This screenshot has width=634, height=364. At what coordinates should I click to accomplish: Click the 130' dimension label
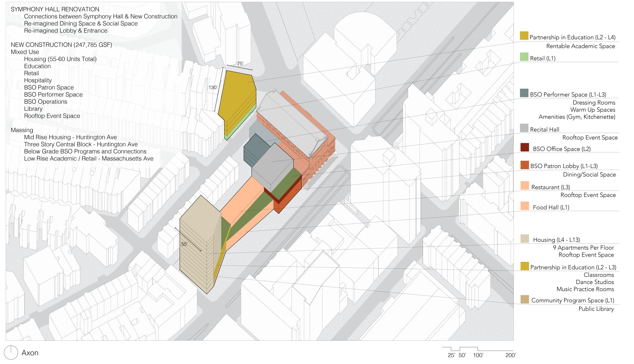[213, 87]
